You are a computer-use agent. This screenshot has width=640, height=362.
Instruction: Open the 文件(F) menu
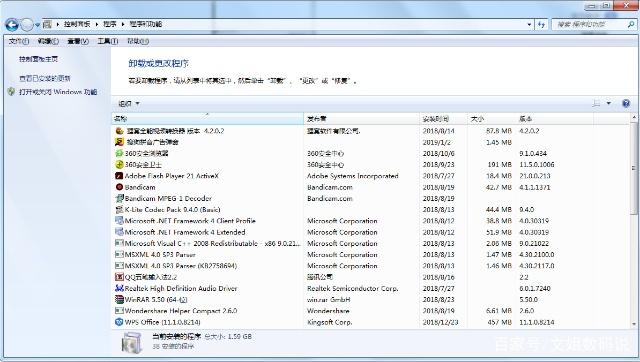19,41
